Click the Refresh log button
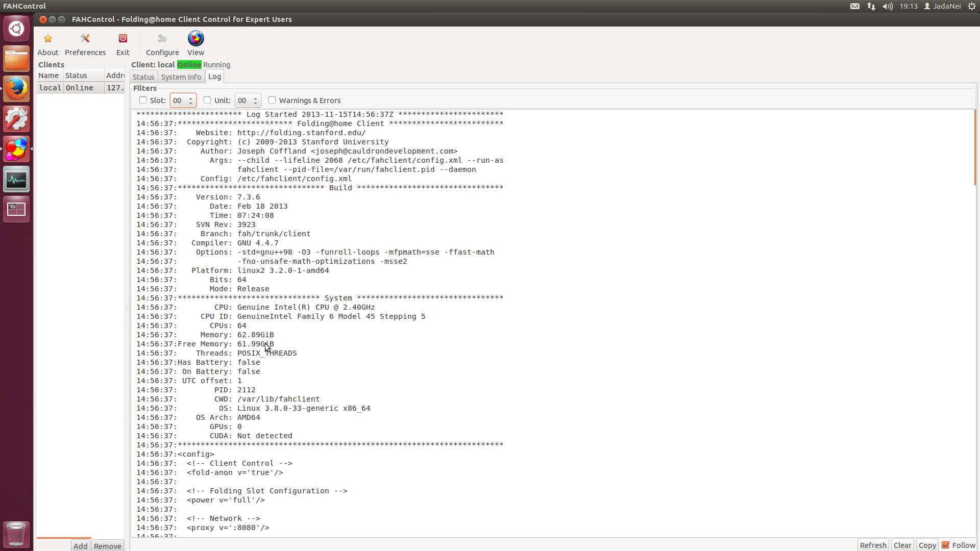This screenshot has width=980, height=551. [873, 545]
